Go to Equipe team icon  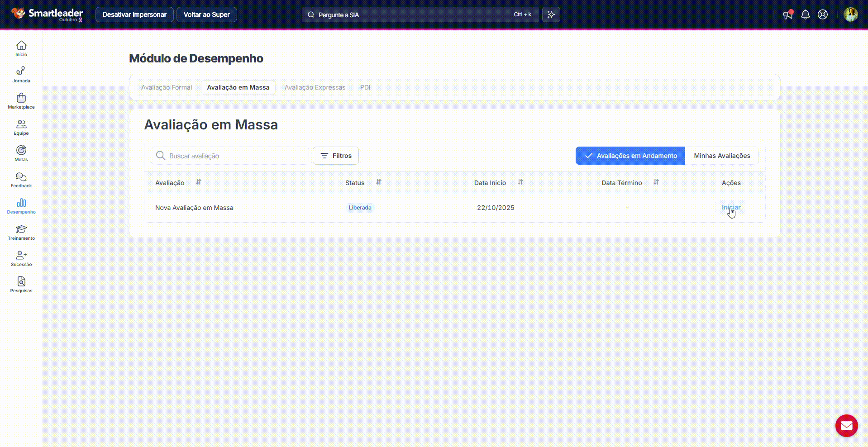pyautogui.click(x=21, y=124)
